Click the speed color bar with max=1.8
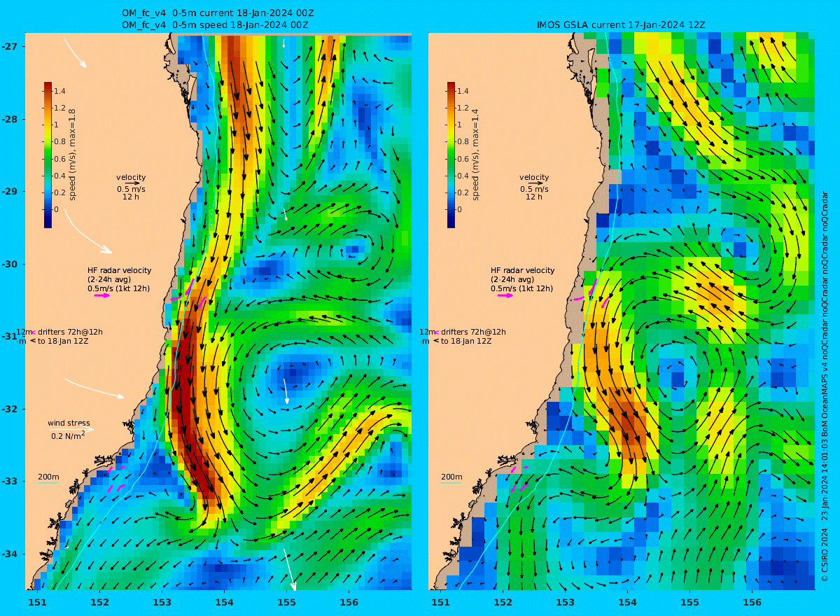 click(x=48, y=155)
